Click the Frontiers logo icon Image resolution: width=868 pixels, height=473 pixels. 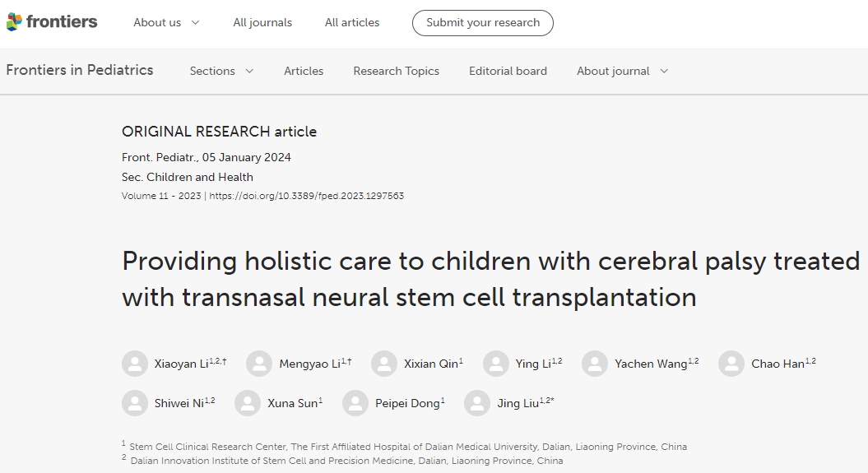click(x=14, y=22)
